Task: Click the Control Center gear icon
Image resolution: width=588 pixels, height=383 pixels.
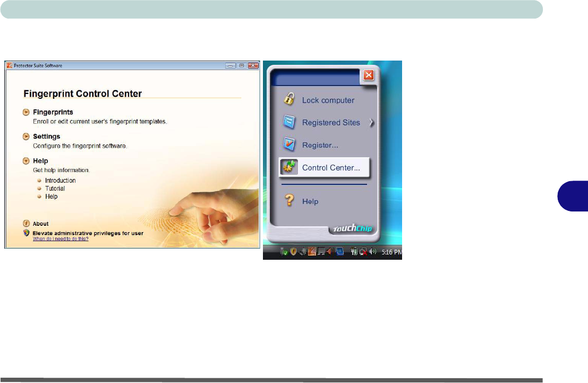Action: coord(289,167)
